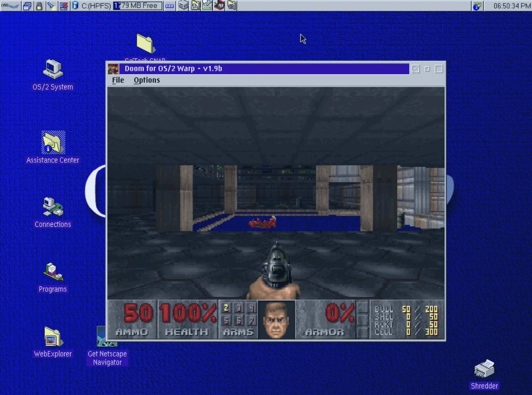
Task: Hide the Doom window with the leftmost title button
Action: pyautogui.click(x=415, y=69)
